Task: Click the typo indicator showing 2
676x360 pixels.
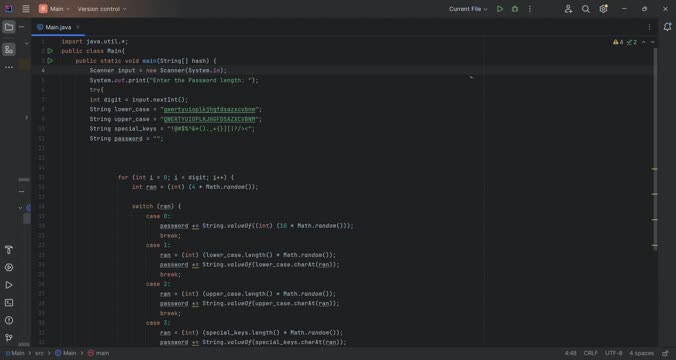Action: 632,42
